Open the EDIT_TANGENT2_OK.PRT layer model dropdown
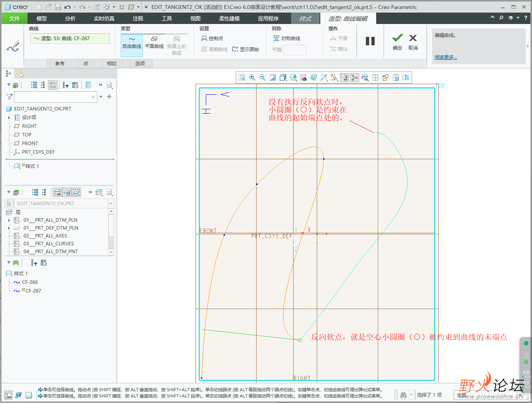 pyautogui.click(x=111, y=204)
